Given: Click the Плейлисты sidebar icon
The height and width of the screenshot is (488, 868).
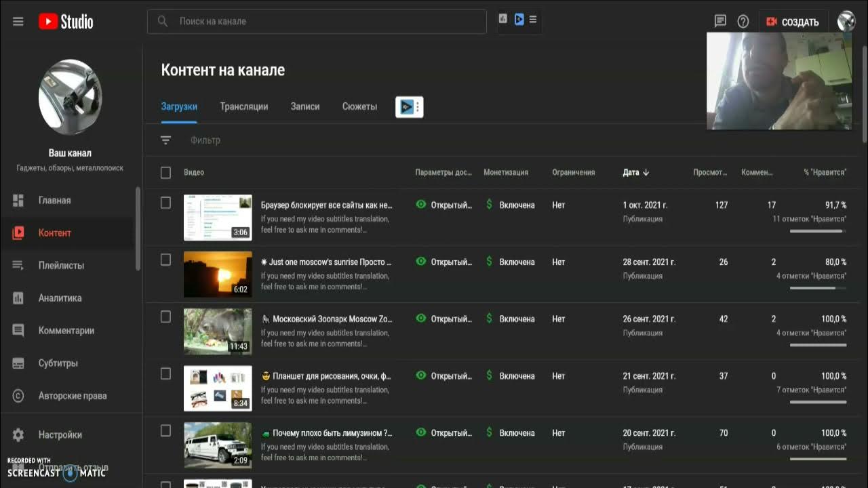Looking at the screenshot, I should 18,266.
